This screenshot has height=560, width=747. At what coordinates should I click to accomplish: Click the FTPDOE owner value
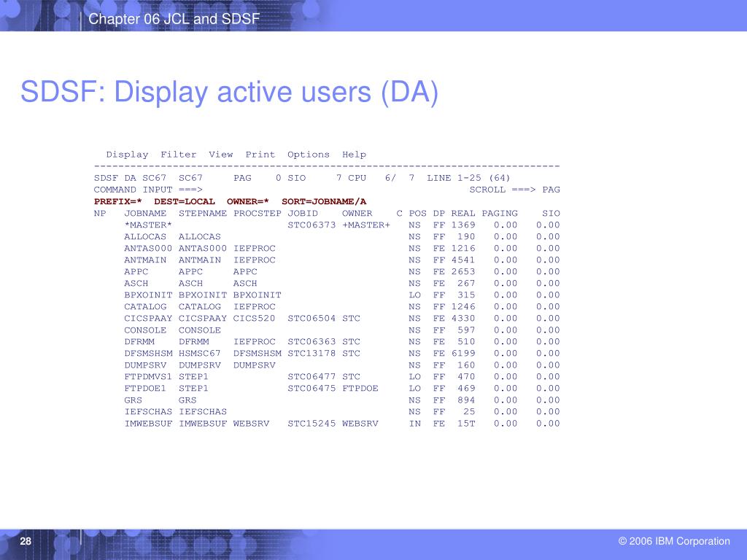click(x=360, y=388)
